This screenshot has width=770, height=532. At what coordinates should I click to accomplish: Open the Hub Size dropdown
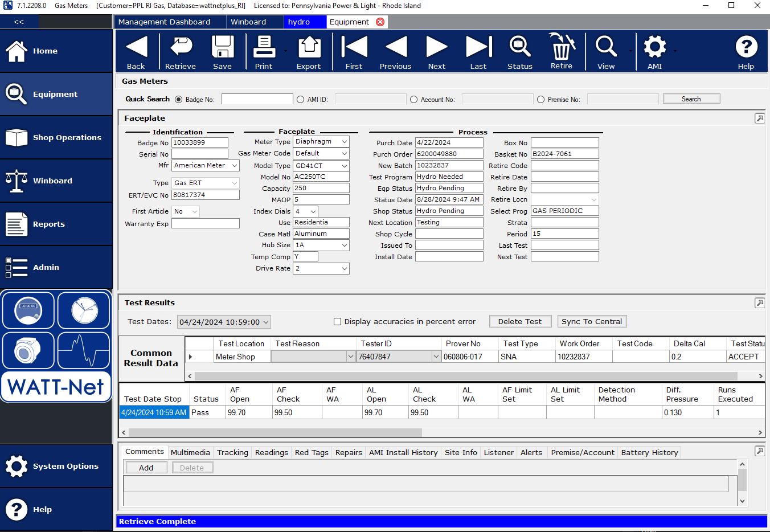[x=345, y=245]
